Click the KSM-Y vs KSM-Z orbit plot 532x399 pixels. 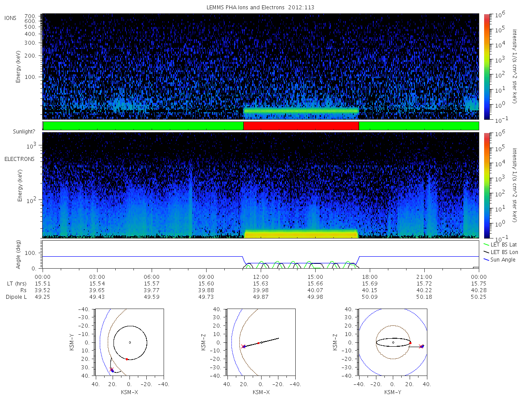click(x=393, y=342)
